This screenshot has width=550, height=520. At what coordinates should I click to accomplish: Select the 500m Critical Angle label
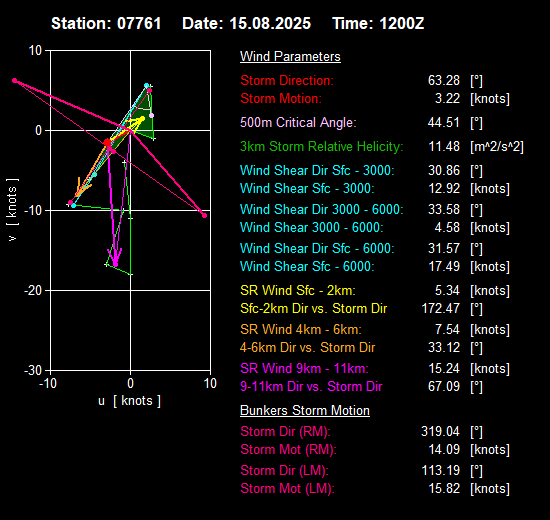[x=298, y=122]
